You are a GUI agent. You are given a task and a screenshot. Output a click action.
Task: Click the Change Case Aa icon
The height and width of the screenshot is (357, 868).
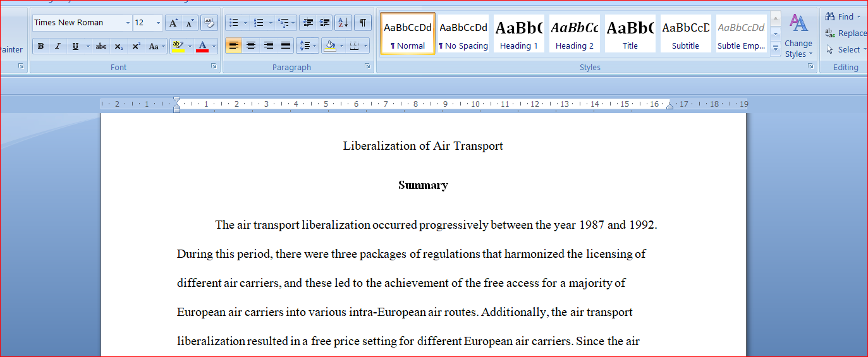pyautogui.click(x=154, y=46)
